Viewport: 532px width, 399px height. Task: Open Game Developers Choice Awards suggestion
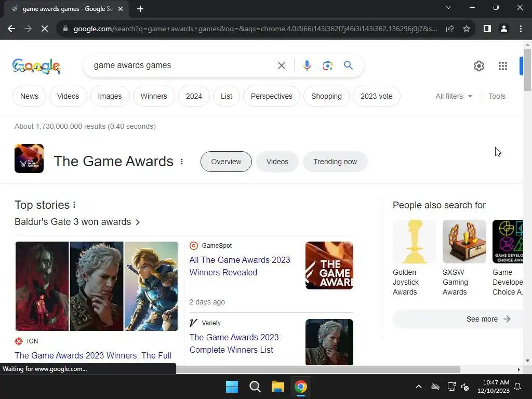coord(508,258)
